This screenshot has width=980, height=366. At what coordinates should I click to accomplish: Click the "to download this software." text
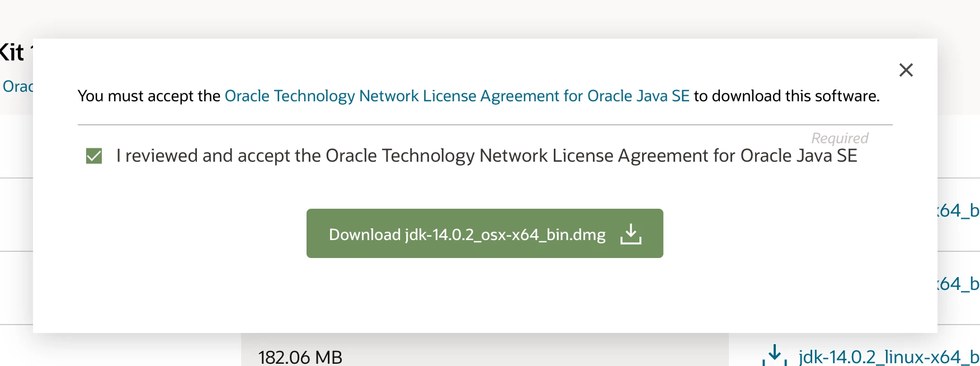tap(786, 96)
